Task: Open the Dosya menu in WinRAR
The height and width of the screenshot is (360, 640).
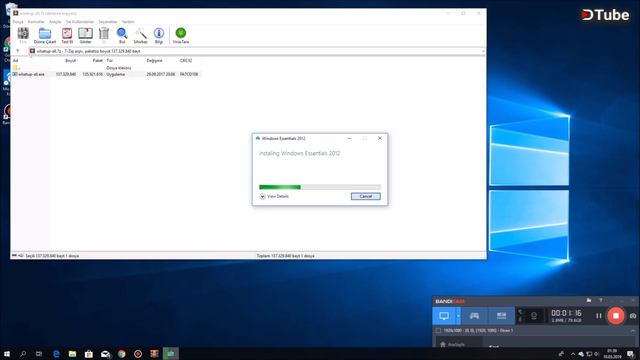Action: 18,22
